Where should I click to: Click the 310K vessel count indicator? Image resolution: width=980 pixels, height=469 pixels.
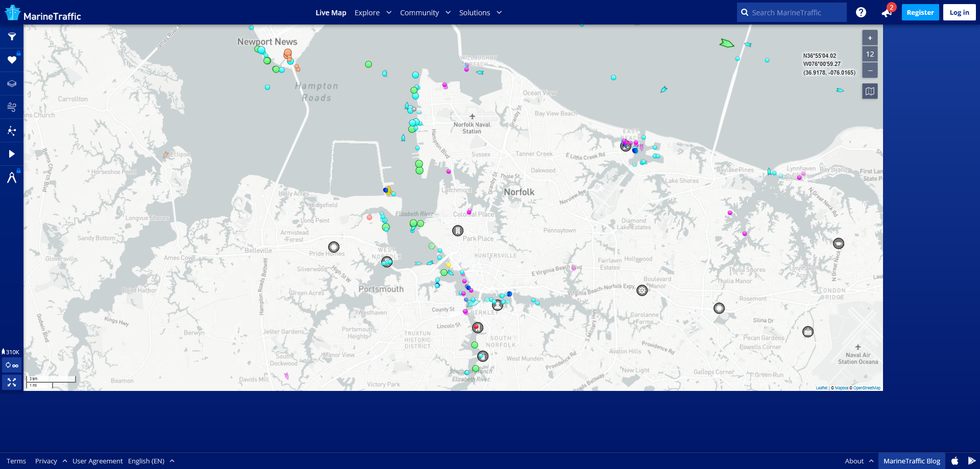(11, 352)
